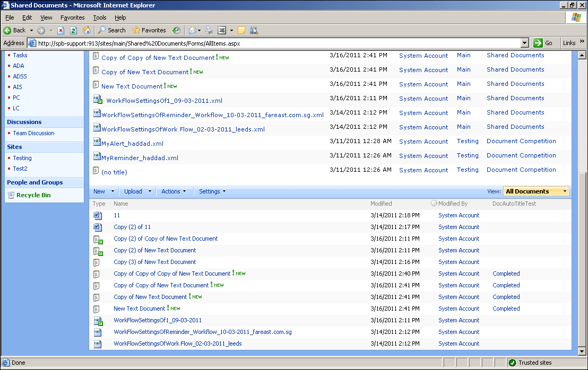This screenshot has width=588, height=370.
Task: Expand the Links toolbar chevron
Action: (582, 41)
